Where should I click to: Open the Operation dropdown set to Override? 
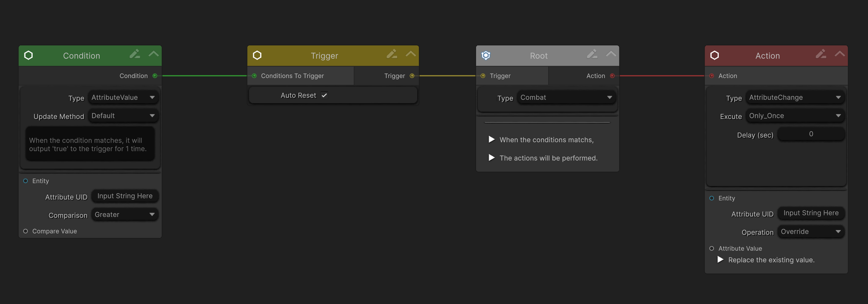811,232
